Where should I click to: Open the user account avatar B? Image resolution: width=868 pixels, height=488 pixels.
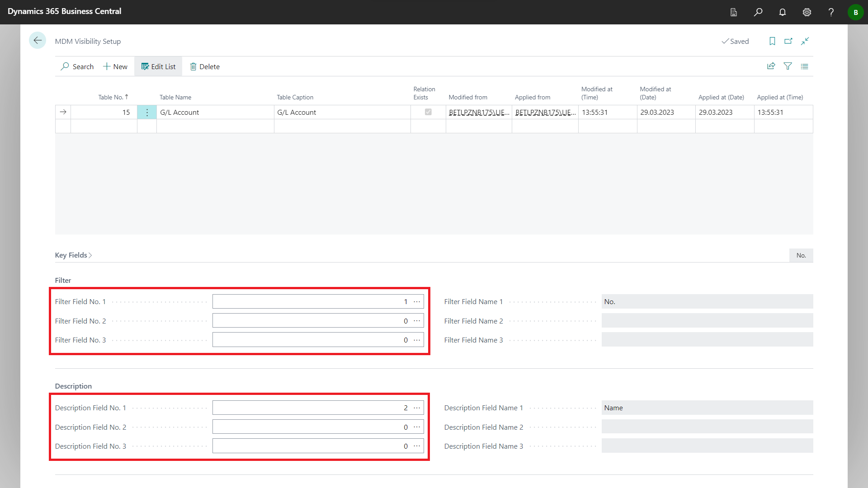point(855,12)
